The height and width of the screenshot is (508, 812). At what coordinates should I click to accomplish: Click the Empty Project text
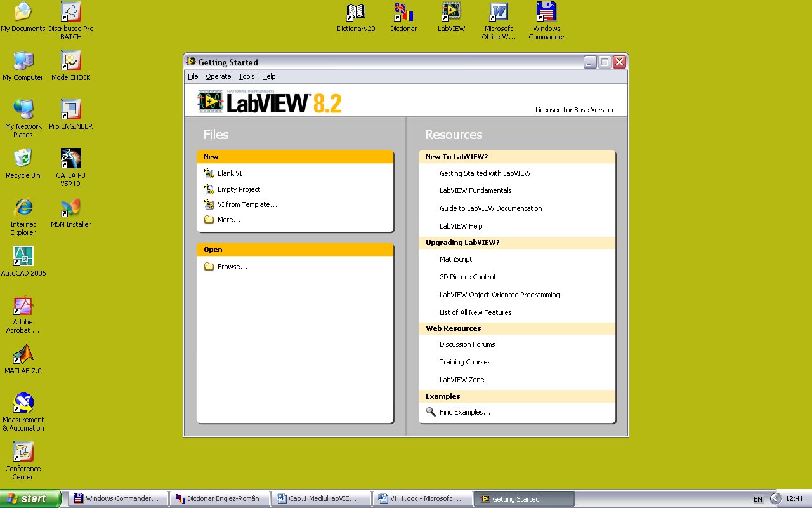(239, 189)
